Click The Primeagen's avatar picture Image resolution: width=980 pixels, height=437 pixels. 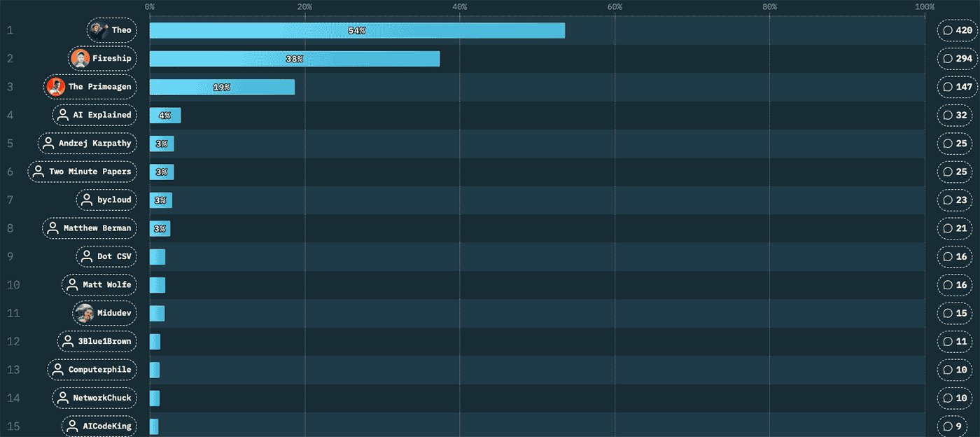[x=55, y=87]
